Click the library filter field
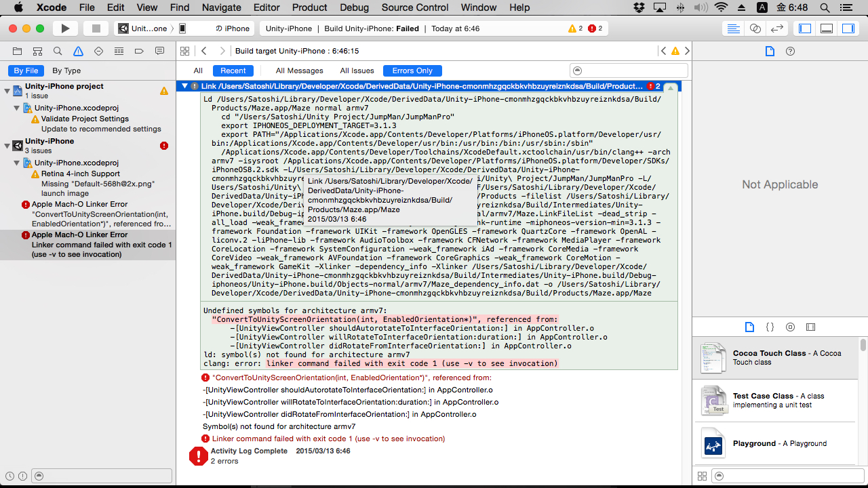868x488 pixels. (x=787, y=476)
